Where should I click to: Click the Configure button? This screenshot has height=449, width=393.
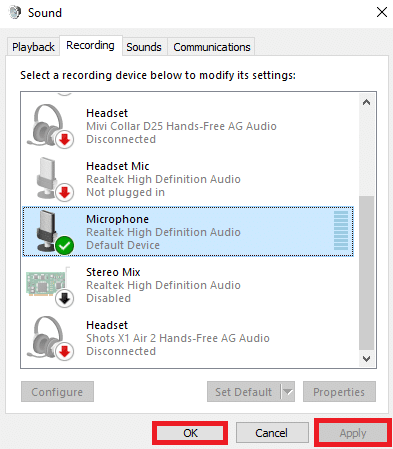pyautogui.click(x=57, y=392)
